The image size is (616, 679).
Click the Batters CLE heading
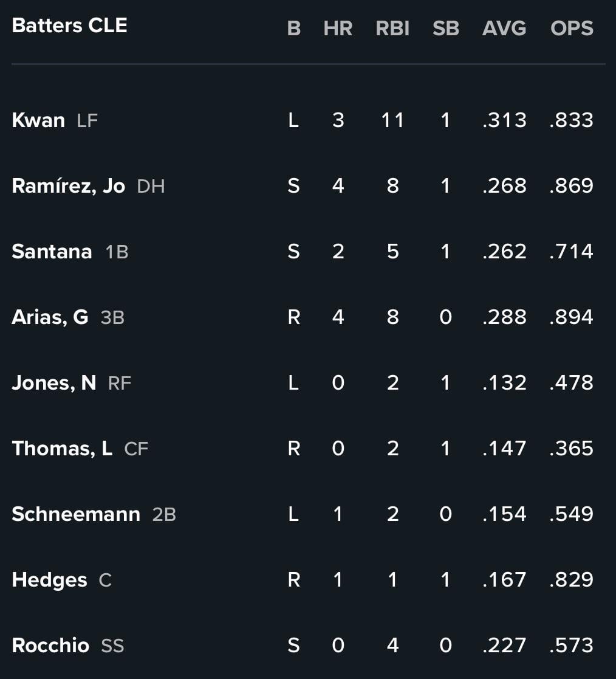pos(69,26)
